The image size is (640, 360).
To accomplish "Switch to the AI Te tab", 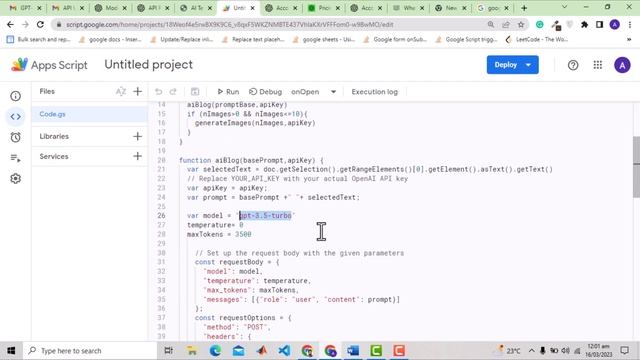I will (197, 8).
